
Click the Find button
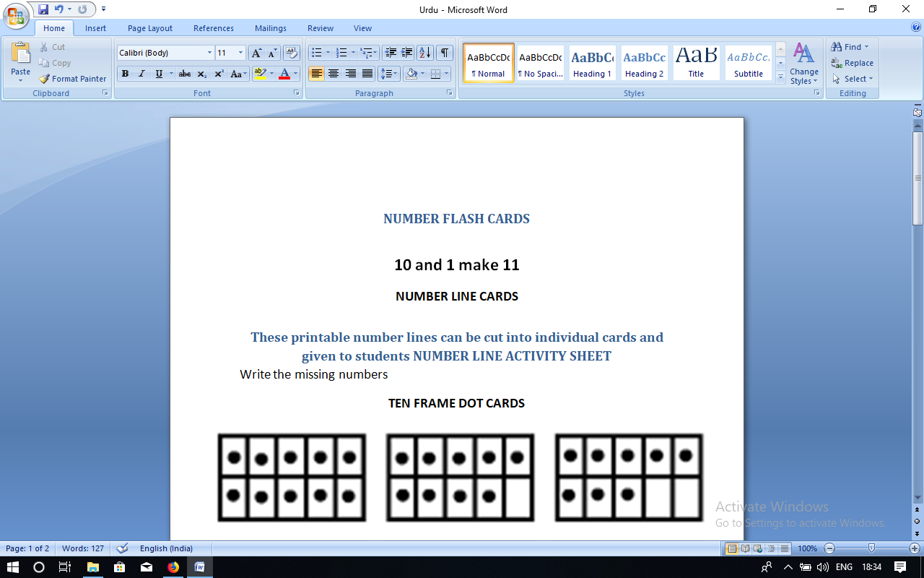pos(850,47)
